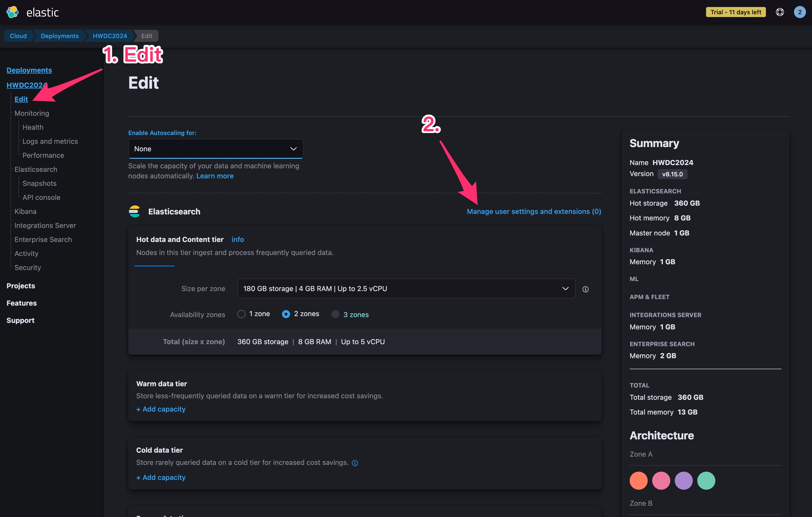Click the Total memory 13 GB value
Viewport: 812px width, 517px height.
[x=688, y=412]
